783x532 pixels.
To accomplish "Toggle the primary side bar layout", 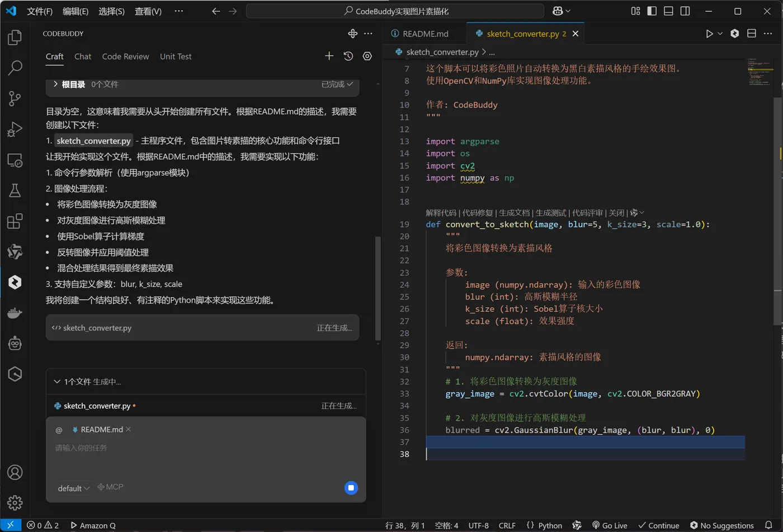I will tap(652, 11).
